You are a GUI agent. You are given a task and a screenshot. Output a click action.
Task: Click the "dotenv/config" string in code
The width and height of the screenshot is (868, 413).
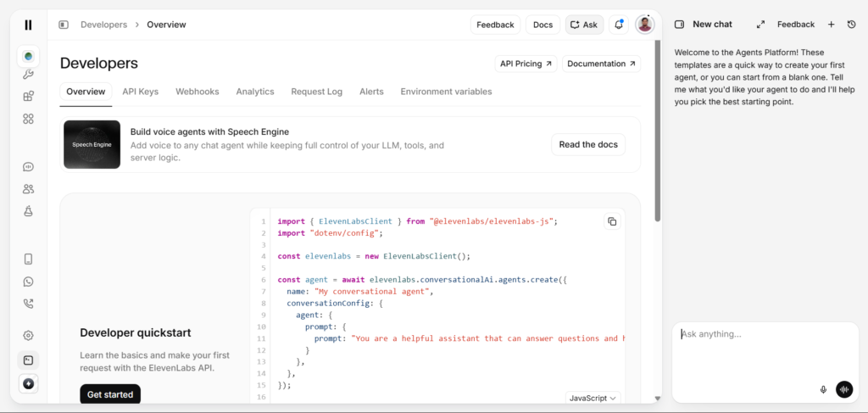click(x=344, y=233)
